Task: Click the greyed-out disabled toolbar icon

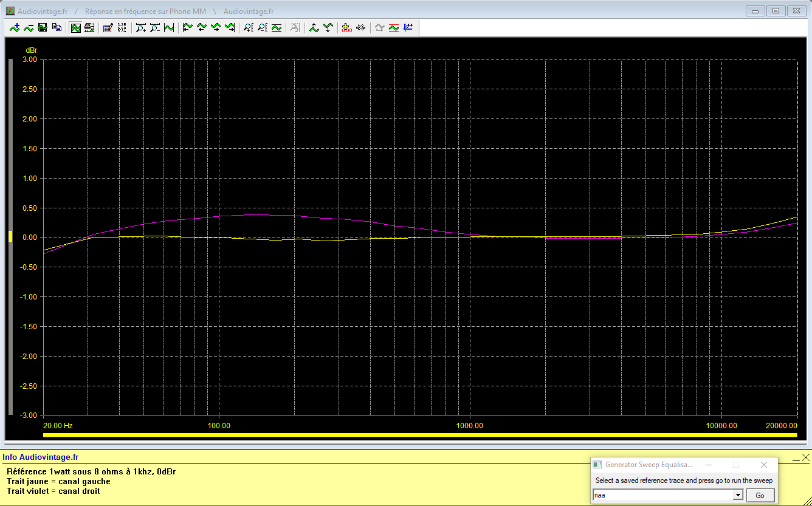Action: click(x=295, y=27)
